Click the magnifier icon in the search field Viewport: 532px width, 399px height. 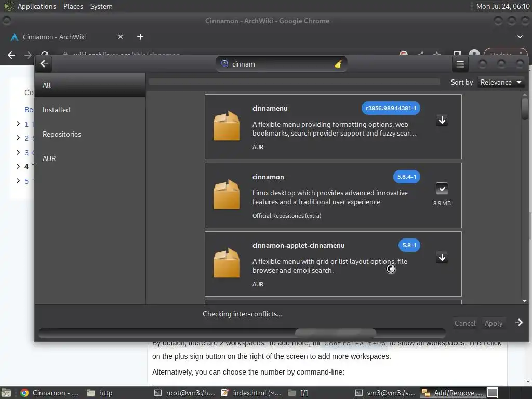224,64
